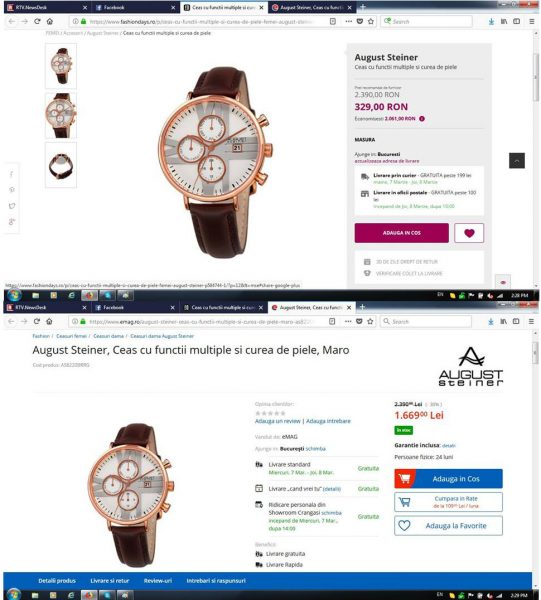
Task: Click the magenta ADAUGA IN COS button
Action: (x=401, y=233)
